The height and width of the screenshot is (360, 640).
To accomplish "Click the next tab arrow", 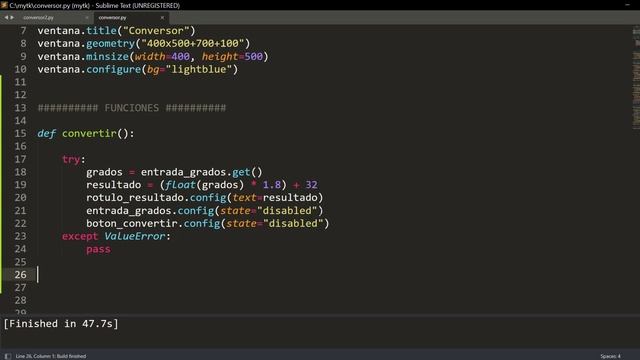I will [x=12, y=18].
